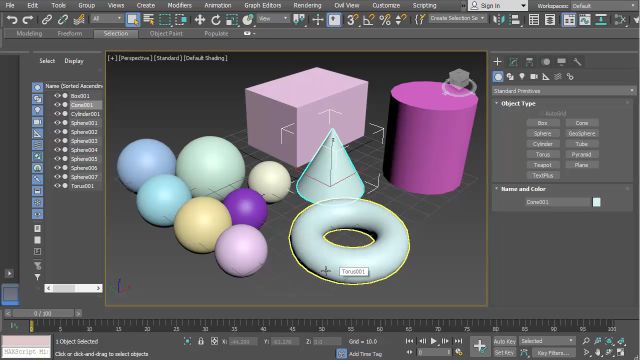The image size is (640, 360).
Task: Click the Bind to Space Warp icon
Action: click(78, 19)
